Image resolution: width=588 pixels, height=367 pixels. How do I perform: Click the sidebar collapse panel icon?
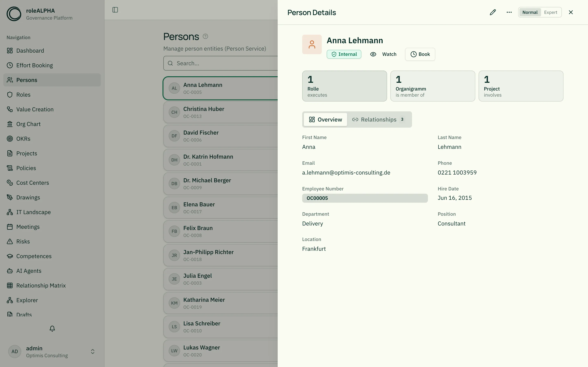[115, 10]
